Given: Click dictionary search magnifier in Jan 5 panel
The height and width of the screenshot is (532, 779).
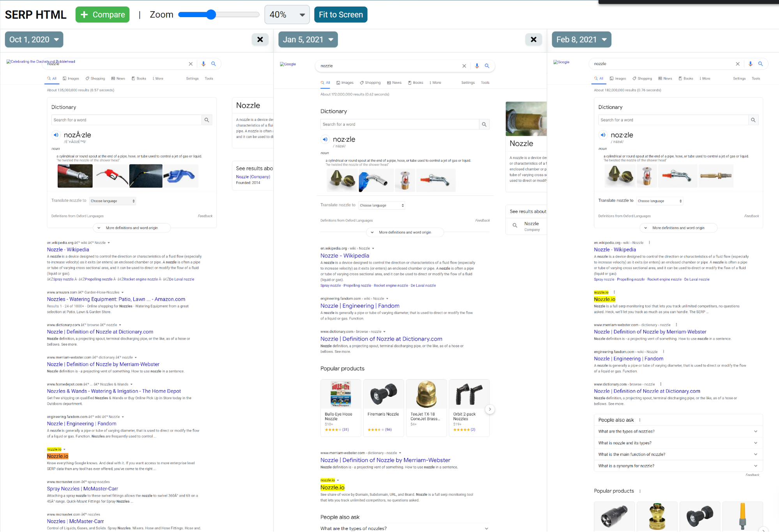Looking at the screenshot, I should pyautogui.click(x=484, y=124).
